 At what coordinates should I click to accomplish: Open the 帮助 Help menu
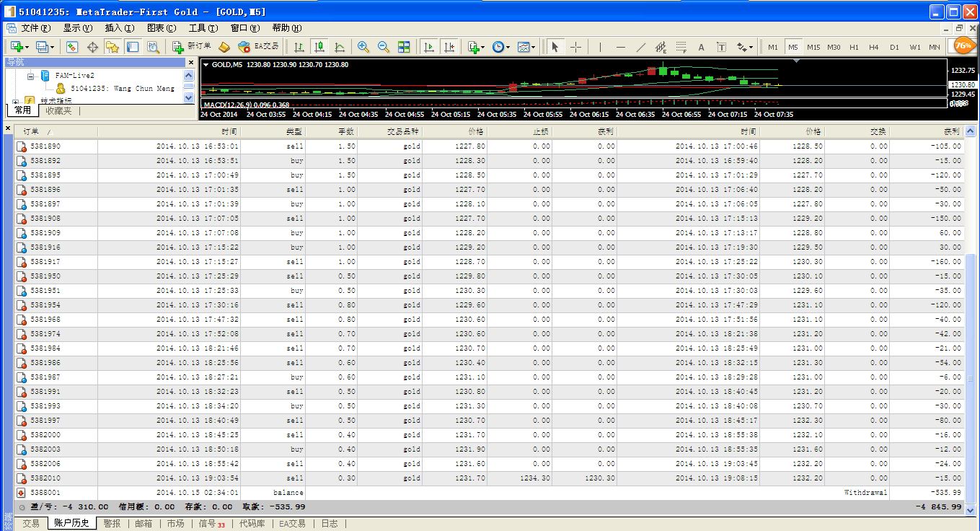[286, 28]
